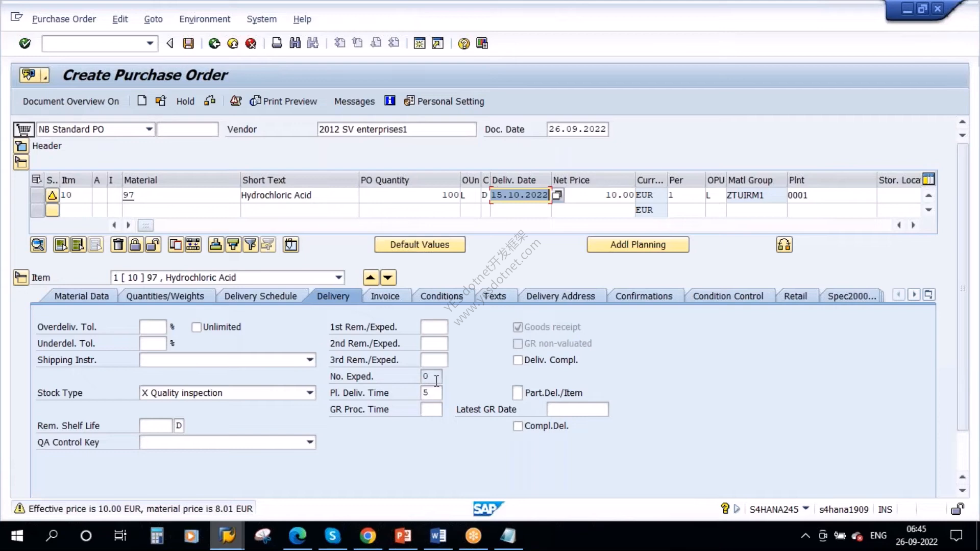The height and width of the screenshot is (551, 980).
Task: Click the Pl. Deliv. Time input field
Action: point(431,393)
